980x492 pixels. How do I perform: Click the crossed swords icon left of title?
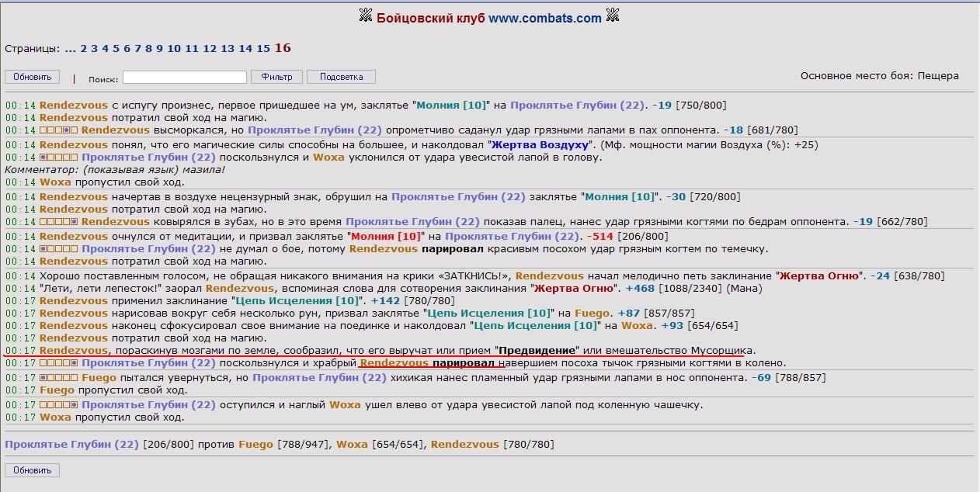tap(366, 16)
